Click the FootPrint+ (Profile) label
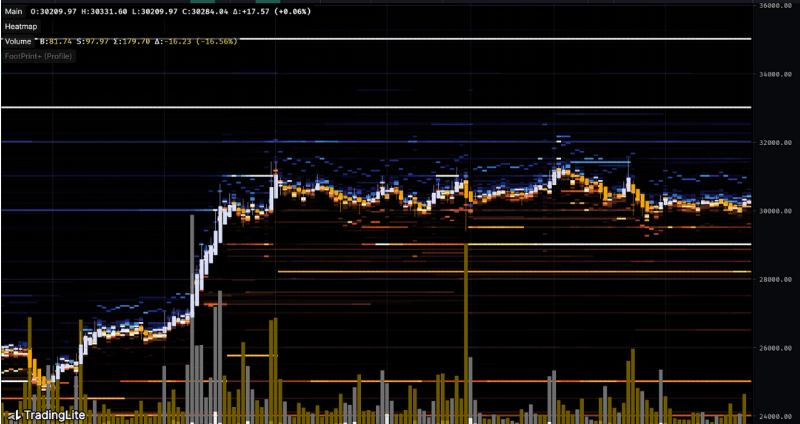Viewport: 800px width, 424px height. [x=38, y=56]
